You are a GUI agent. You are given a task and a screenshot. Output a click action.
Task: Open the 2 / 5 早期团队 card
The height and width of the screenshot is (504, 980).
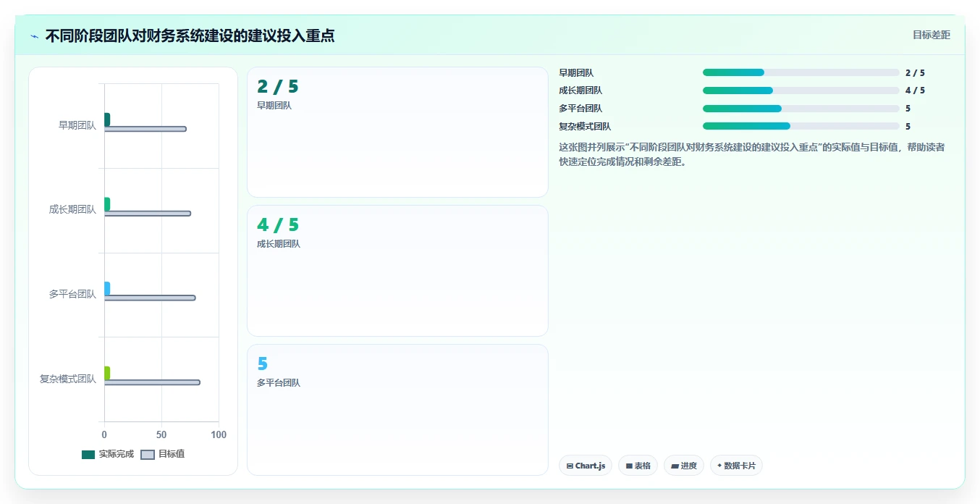tap(397, 132)
